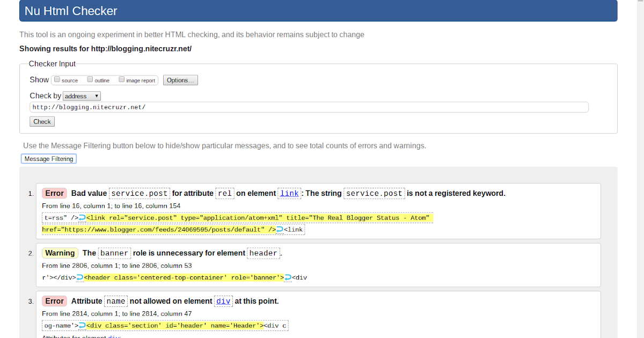Image resolution: width=644 pixels, height=338 pixels.
Task: Open Message Filtering options
Action: [x=48, y=158]
